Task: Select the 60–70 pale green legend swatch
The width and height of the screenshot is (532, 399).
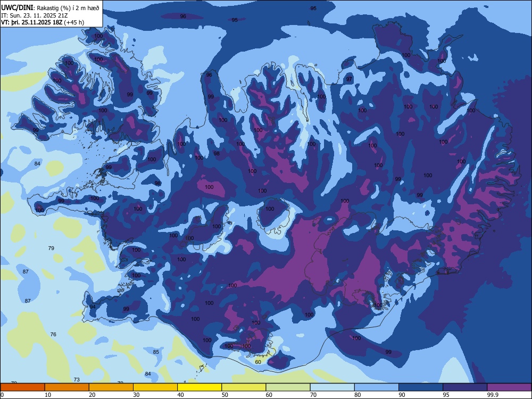Action: coord(288,387)
